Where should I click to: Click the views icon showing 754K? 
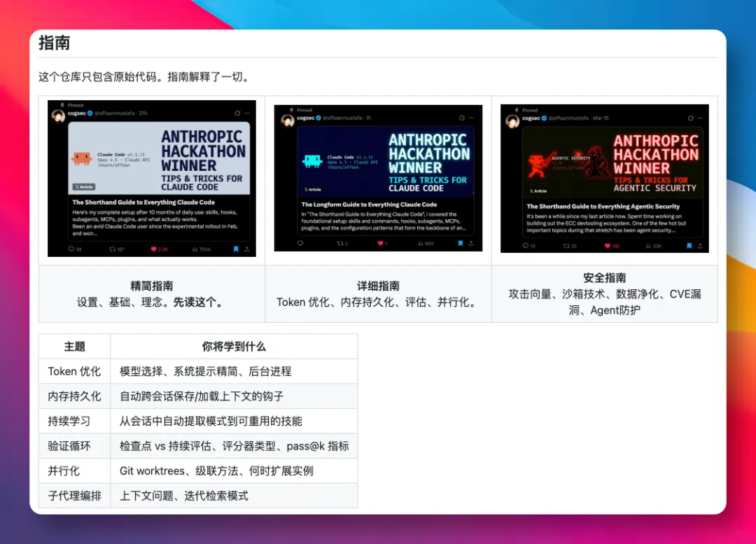click(x=195, y=249)
